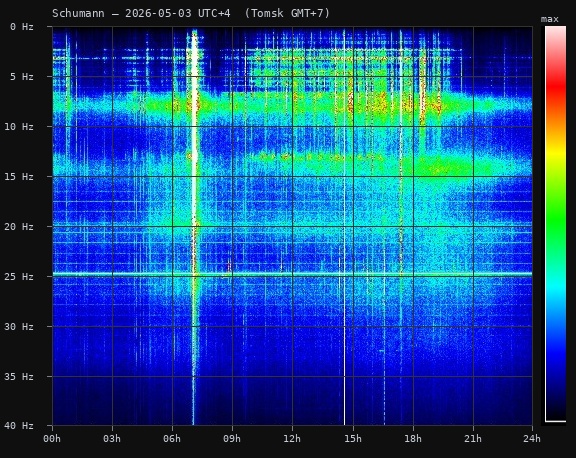Click the green section of color scale
Screen dimensions: 576x458
click(555, 220)
